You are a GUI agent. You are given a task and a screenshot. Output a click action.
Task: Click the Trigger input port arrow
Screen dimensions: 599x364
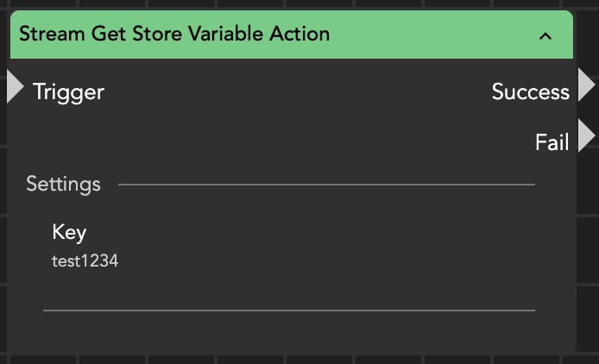[15, 88]
